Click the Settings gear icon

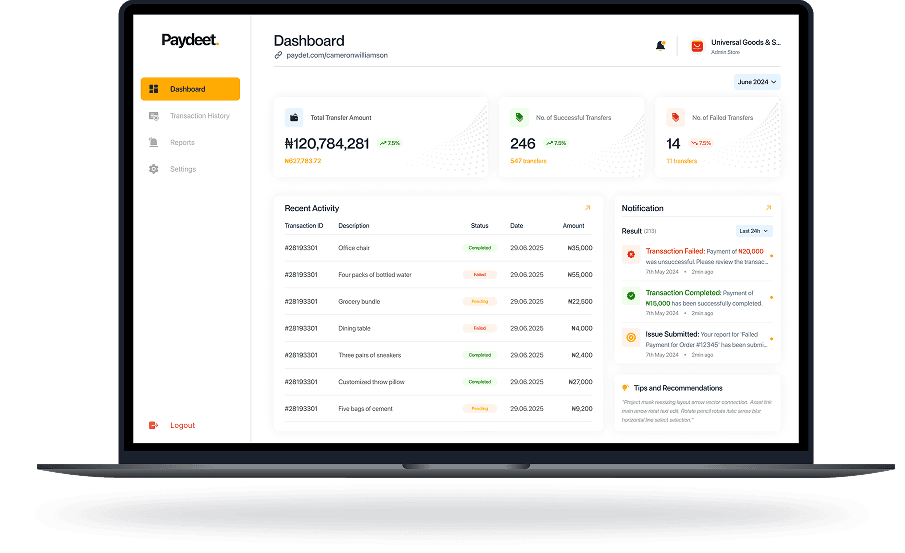pyautogui.click(x=154, y=169)
